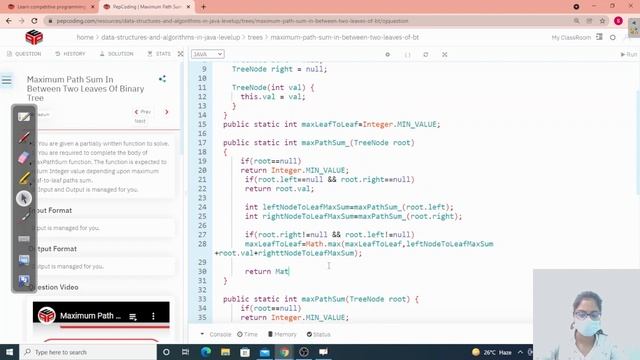Click the home breadcrumb link
The height and width of the screenshot is (360, 640).
[85, 37]
